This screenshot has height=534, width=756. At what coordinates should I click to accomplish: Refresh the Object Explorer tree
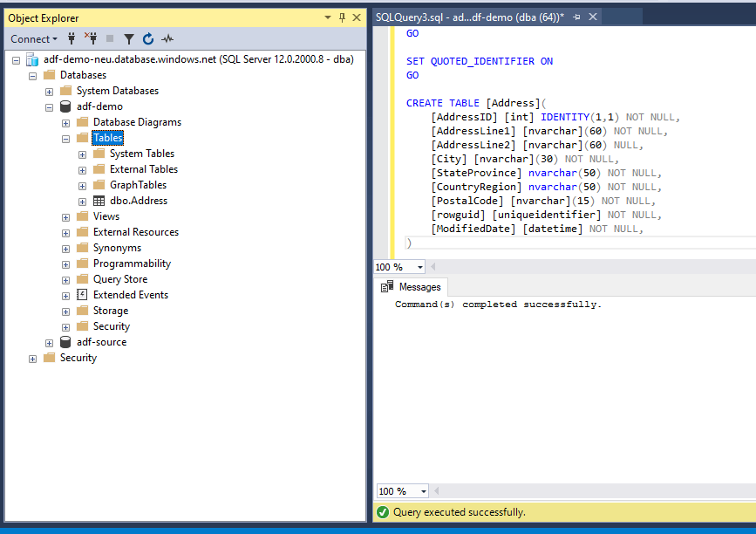pyautogui.click(x=148, y=38)
